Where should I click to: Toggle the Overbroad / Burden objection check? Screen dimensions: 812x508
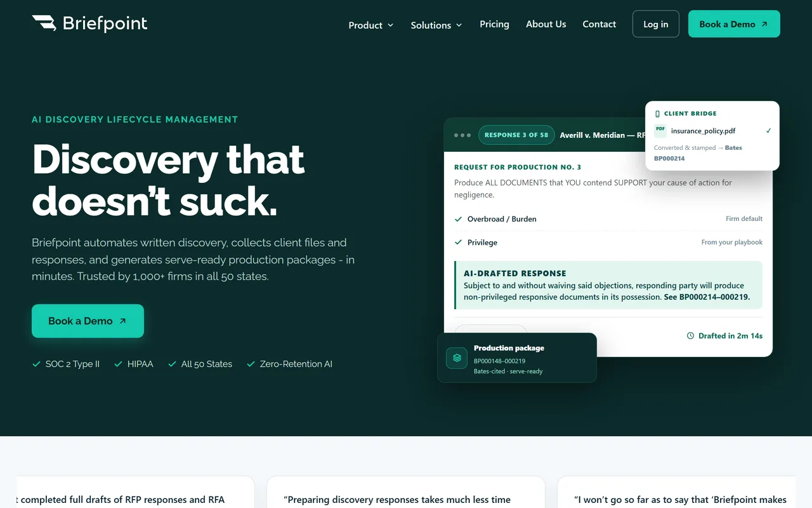(458, 219)
